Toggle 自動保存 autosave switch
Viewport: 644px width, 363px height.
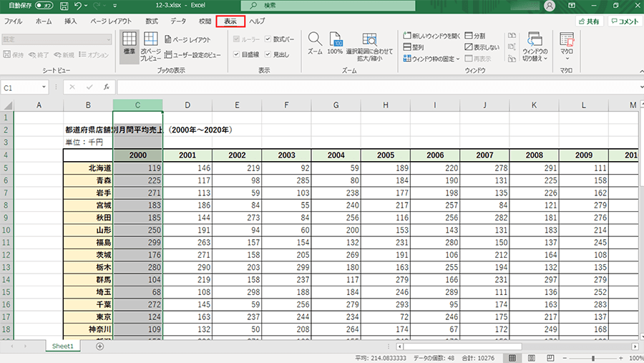44,6
